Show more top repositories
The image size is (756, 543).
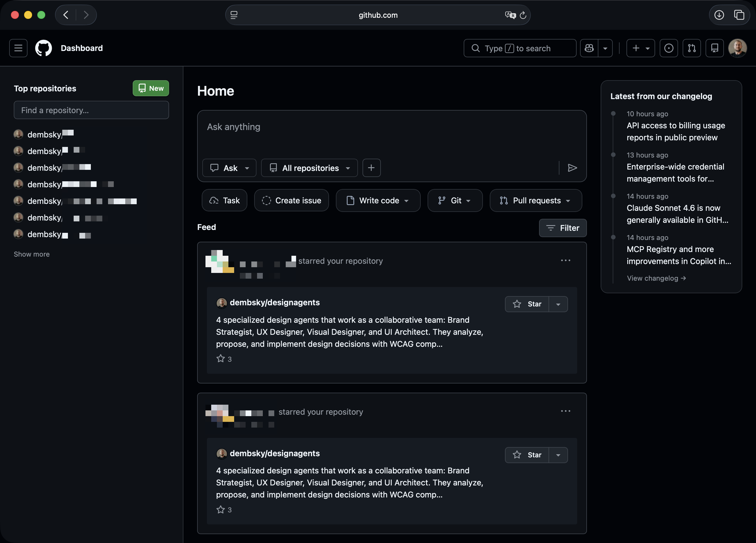click(x=31, y=254)
